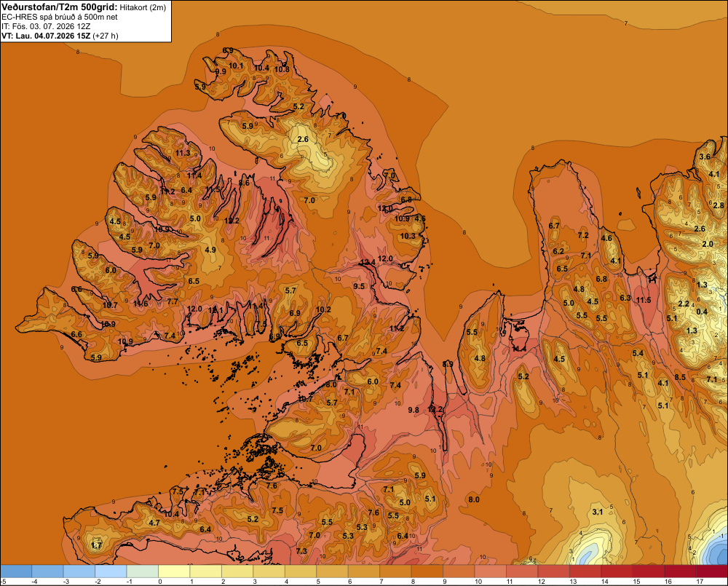
Task: Click the 10.1 temperature label on the northern peninsula
Action: click(x=236, y=66)
